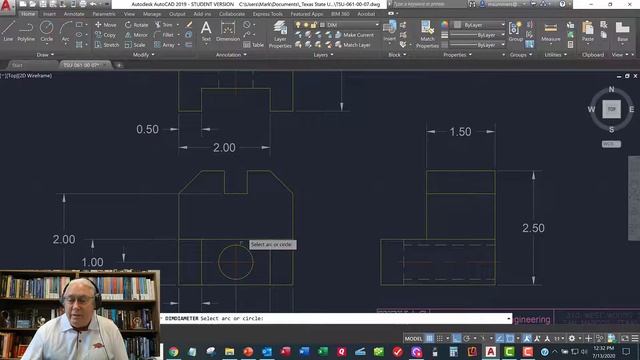Expand the Draw panel

coord(45,55)
